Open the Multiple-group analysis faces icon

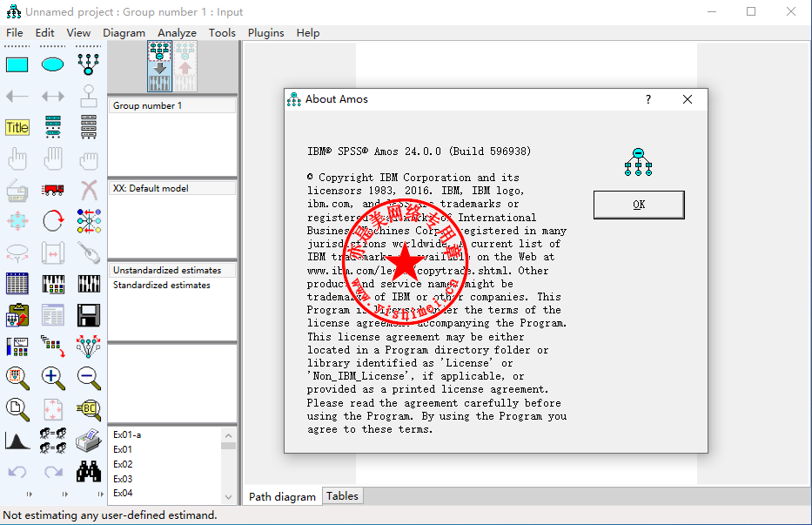pyautogui.click(x=53, y=441)
